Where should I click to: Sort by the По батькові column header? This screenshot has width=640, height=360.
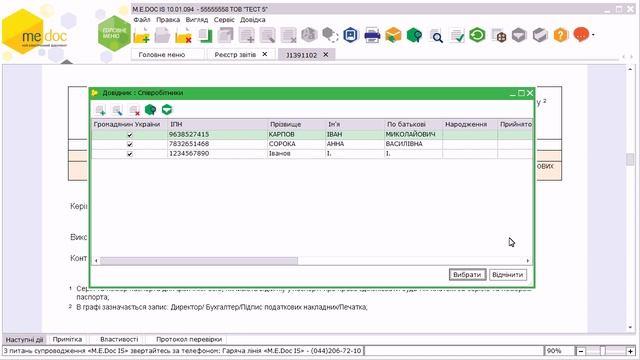point(413,124)
